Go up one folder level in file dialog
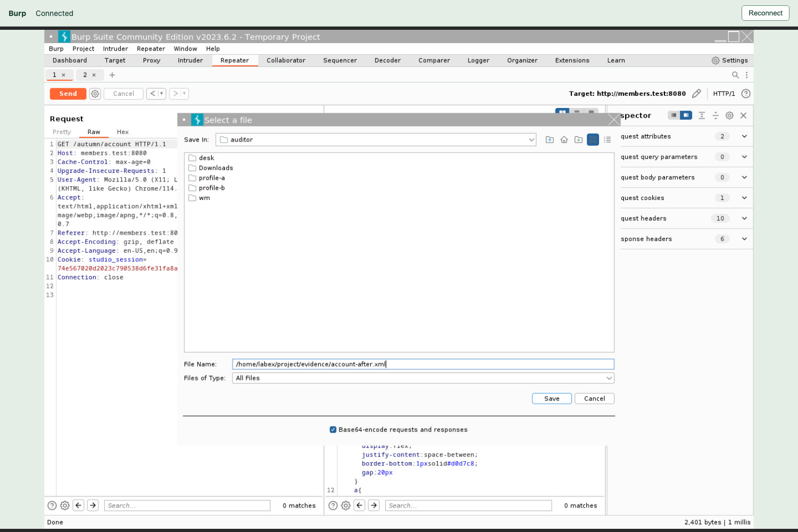 [550, 140]
